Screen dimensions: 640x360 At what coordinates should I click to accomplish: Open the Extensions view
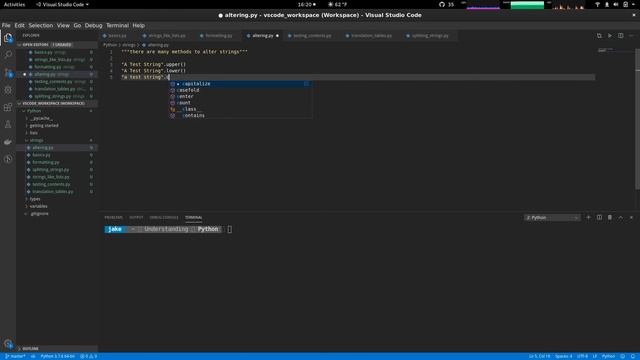pos(8,107)
